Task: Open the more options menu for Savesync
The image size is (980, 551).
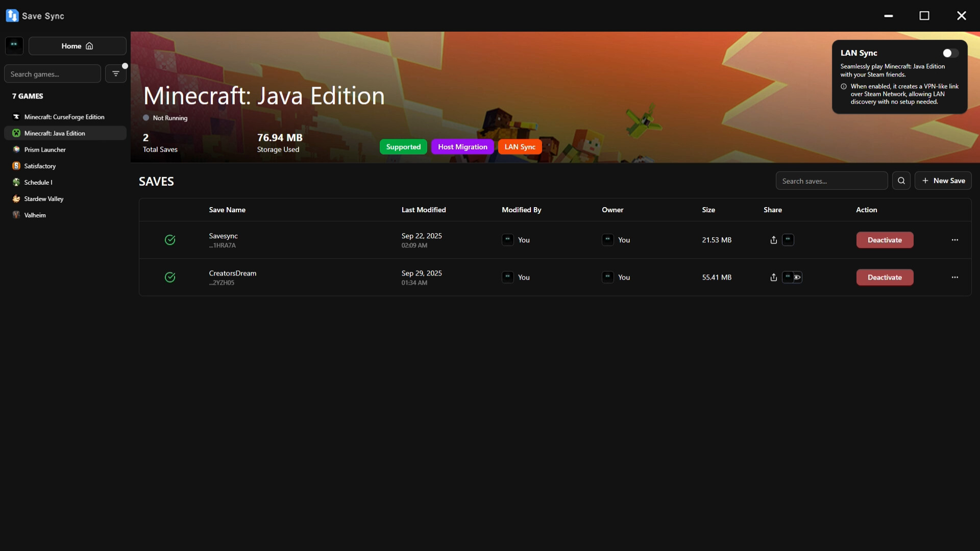Action: pos(954,240)
